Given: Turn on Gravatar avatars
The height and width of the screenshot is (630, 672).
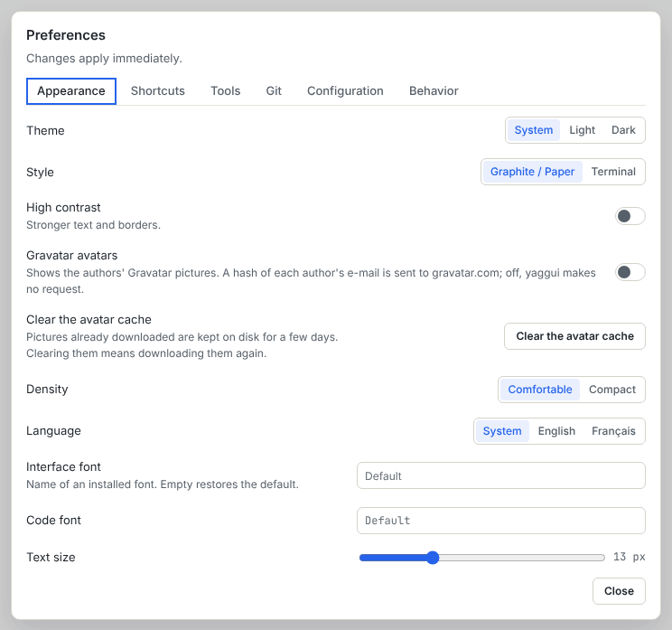Looking at the screenshot, I should tap(630, 272).
